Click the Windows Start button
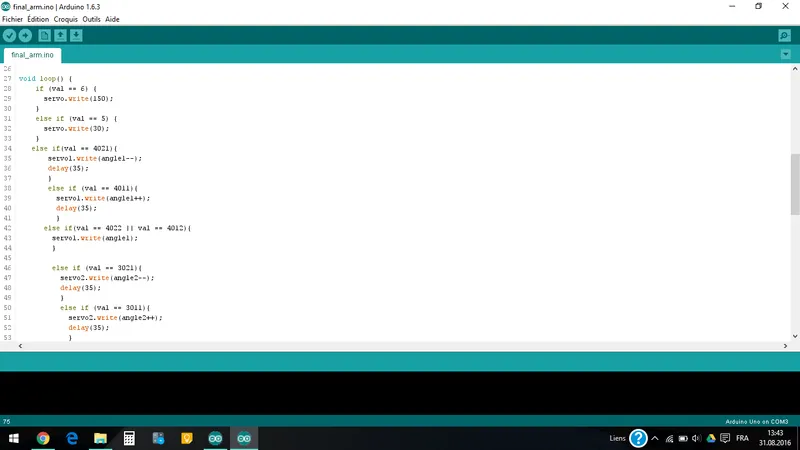 [x=12, y=438]
